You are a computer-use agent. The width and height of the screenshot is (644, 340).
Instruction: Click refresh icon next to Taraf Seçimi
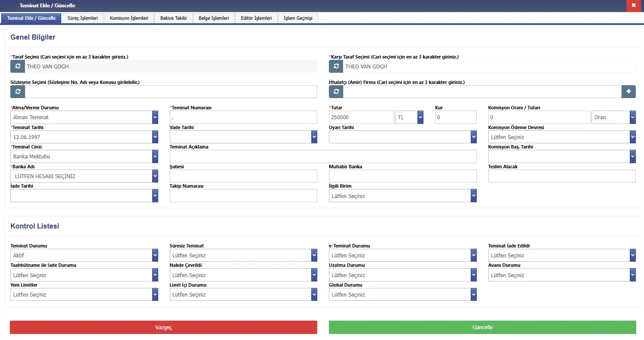click(18, 66)
